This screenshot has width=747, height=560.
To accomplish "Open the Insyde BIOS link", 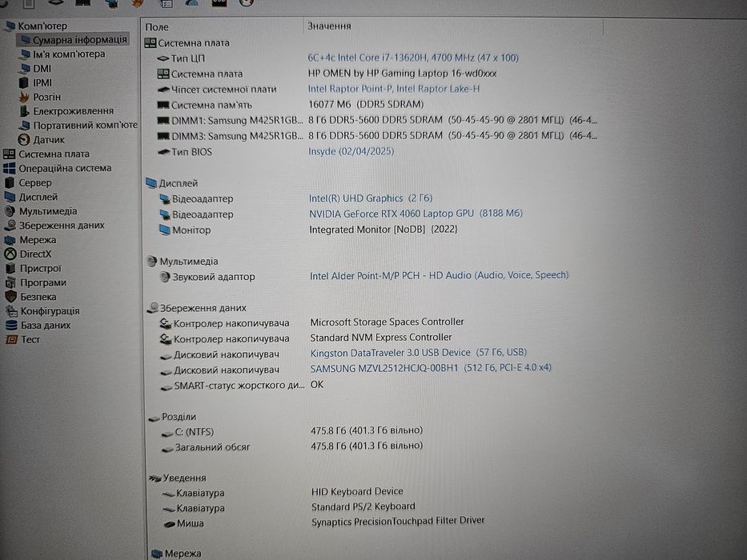I will click(351, 152).
